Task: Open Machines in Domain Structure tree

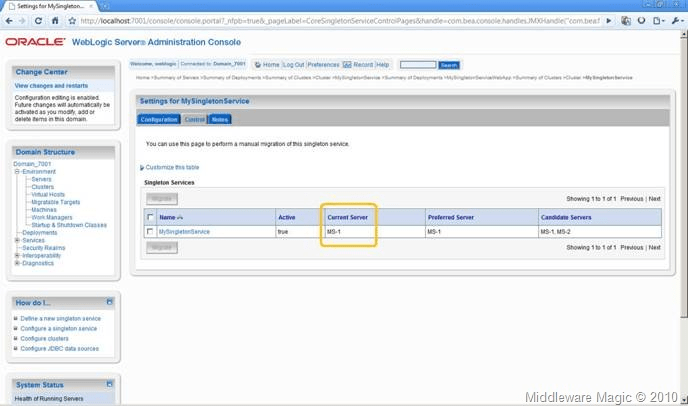Action: (44, 210)
